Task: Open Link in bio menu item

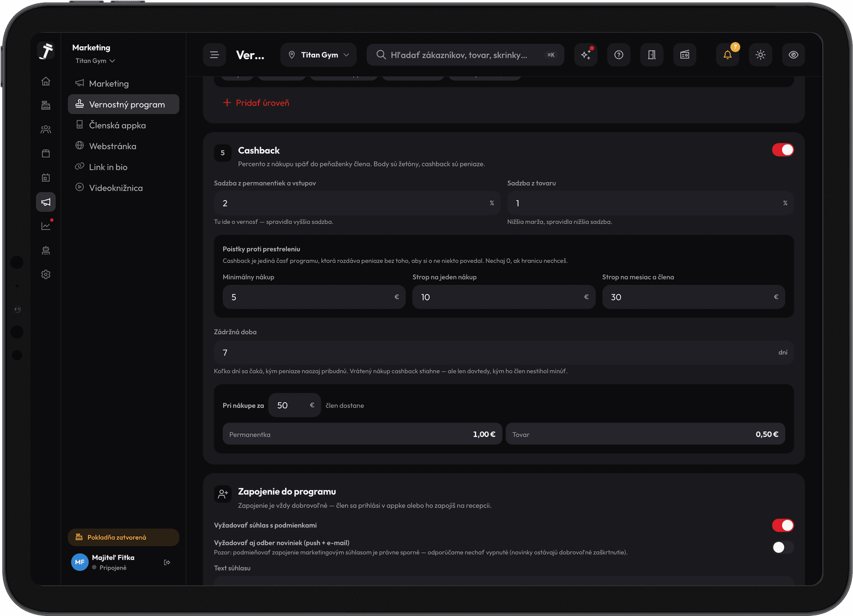Action: click(x=123, y=167)
